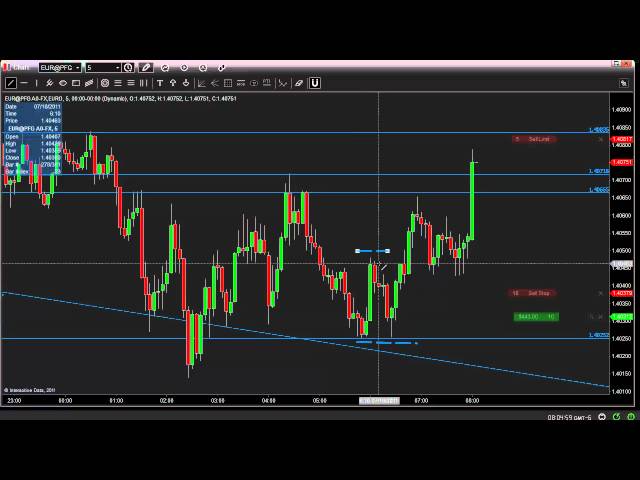The height and width of the screenshot is (480, 640).
Task: Select the rectangle drawing tool
Action: 76,83
